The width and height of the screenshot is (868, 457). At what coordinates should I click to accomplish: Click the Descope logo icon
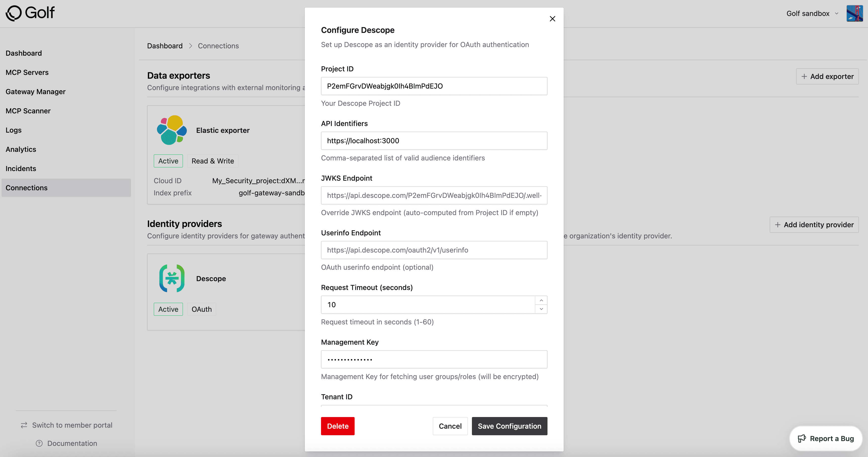click(x=172, y=278)
